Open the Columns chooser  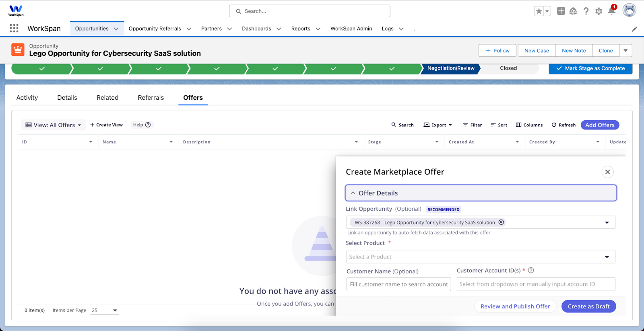tap(529, 125)
